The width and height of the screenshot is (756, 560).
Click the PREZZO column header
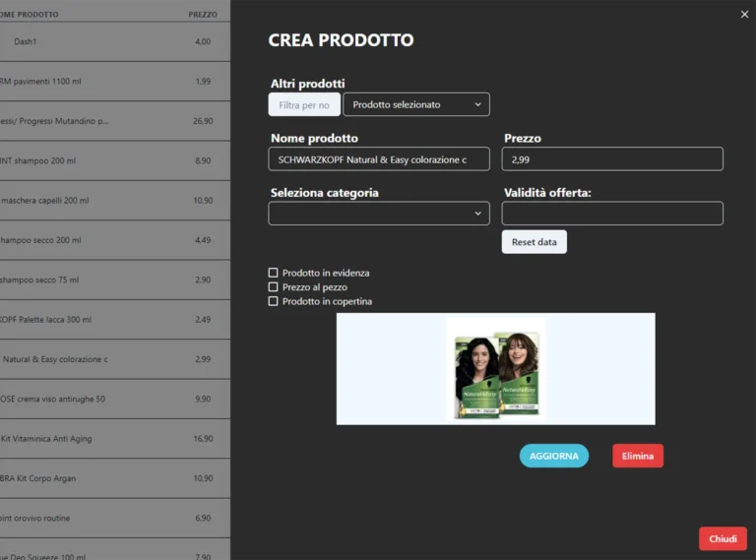tap(203, 15)
